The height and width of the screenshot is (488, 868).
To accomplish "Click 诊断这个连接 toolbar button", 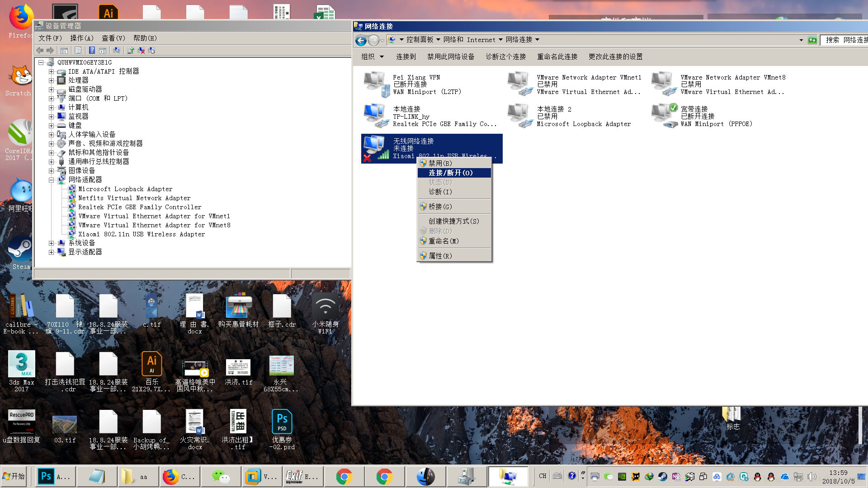I will point(505,56).
